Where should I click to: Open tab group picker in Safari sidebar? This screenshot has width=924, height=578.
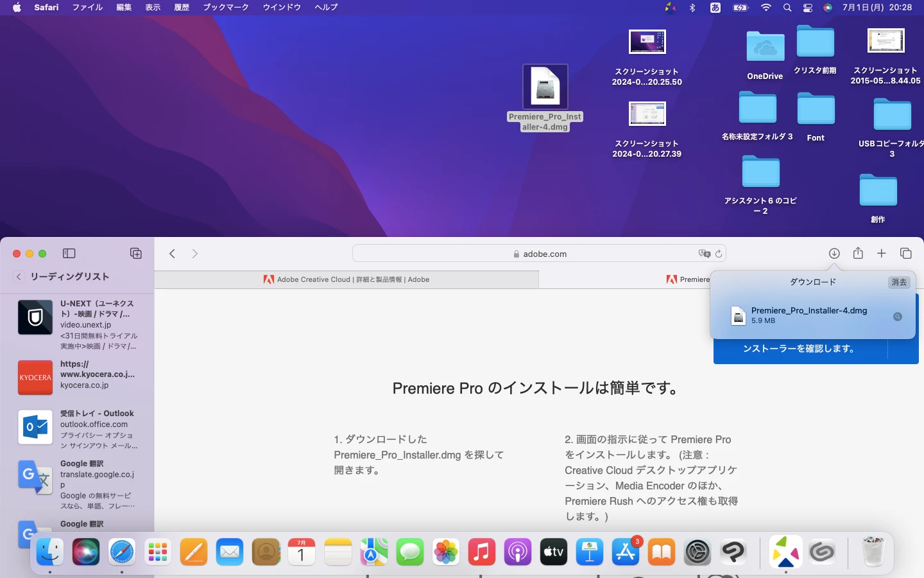tap(136, 254)
